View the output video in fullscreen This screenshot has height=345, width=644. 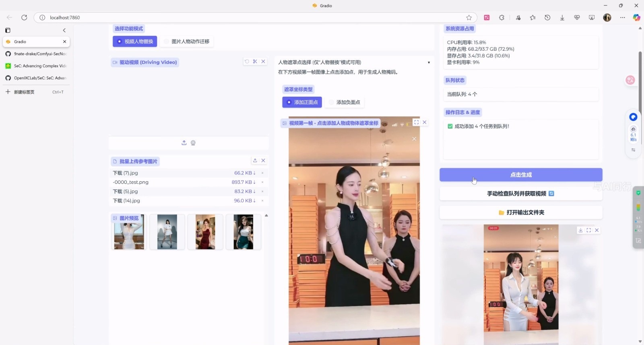pos(588,230)
